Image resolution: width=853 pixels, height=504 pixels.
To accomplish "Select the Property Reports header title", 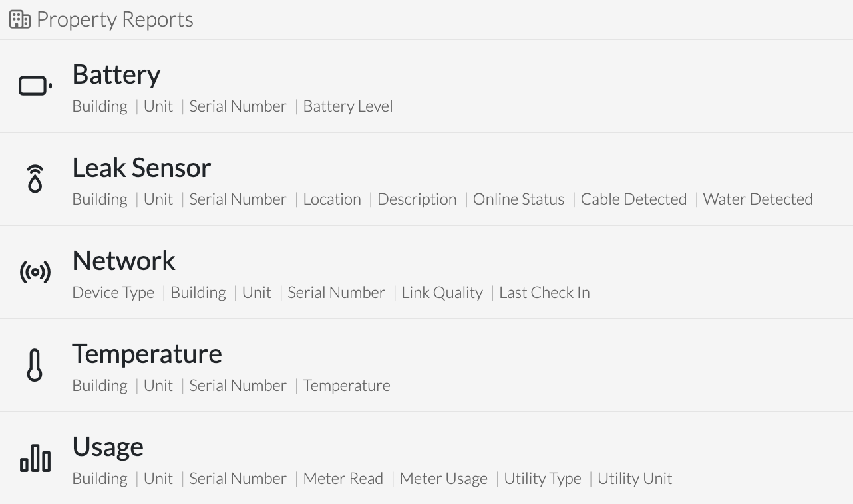I will [x=115, y=20].
